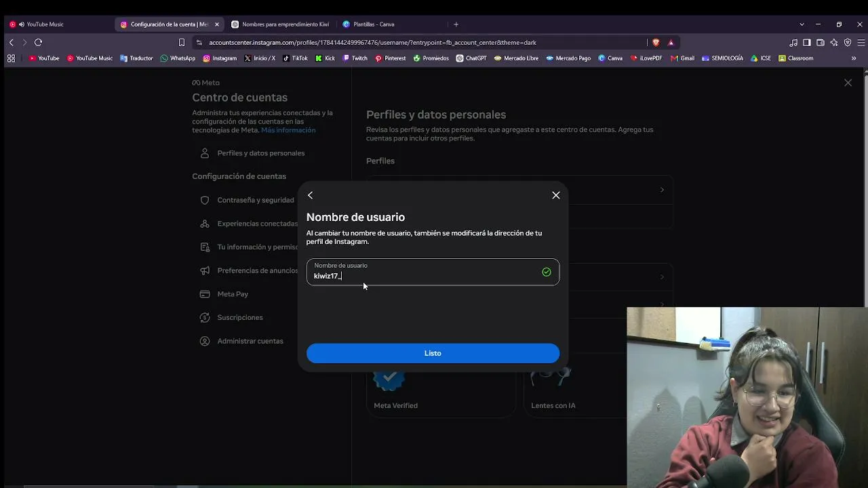Open the Brave VPN shield icon
The width and height of the screenshot is (868, 488).
coord(848,42)
